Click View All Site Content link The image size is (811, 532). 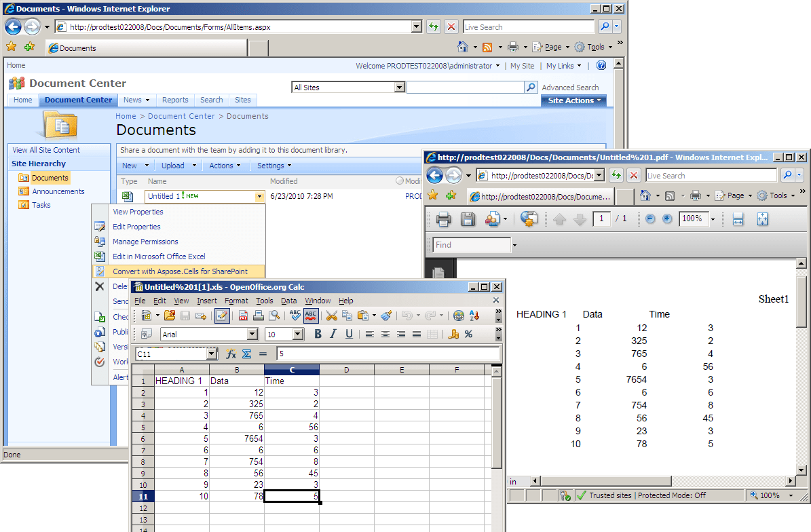(x=46, y=150)
